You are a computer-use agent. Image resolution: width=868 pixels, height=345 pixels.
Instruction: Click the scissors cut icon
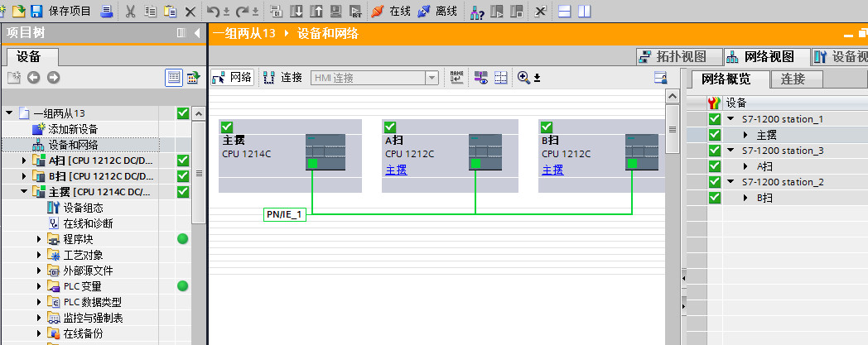(131, 11)
